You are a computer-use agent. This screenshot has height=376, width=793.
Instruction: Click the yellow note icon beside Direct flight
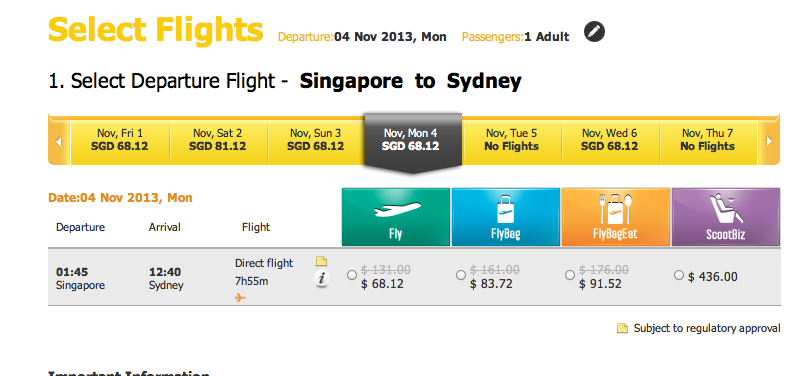click(x=322, y=261)
